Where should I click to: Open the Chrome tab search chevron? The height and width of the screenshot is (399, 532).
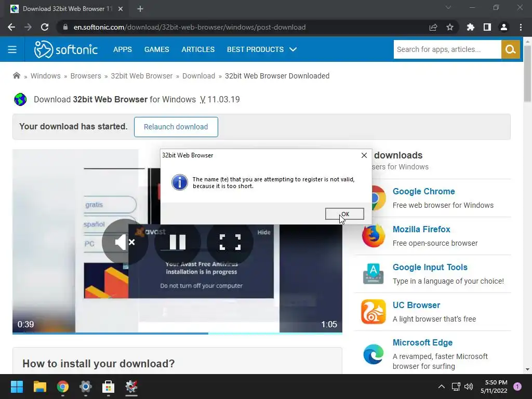pos(448,7)
